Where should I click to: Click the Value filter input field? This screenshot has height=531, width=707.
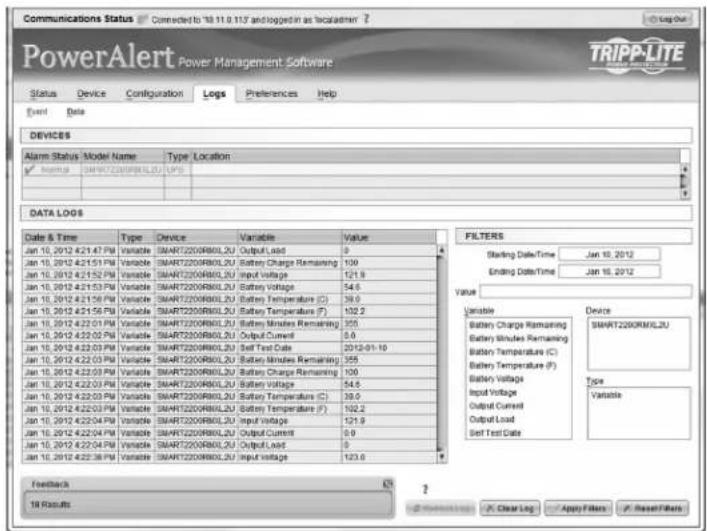point(585,292)
